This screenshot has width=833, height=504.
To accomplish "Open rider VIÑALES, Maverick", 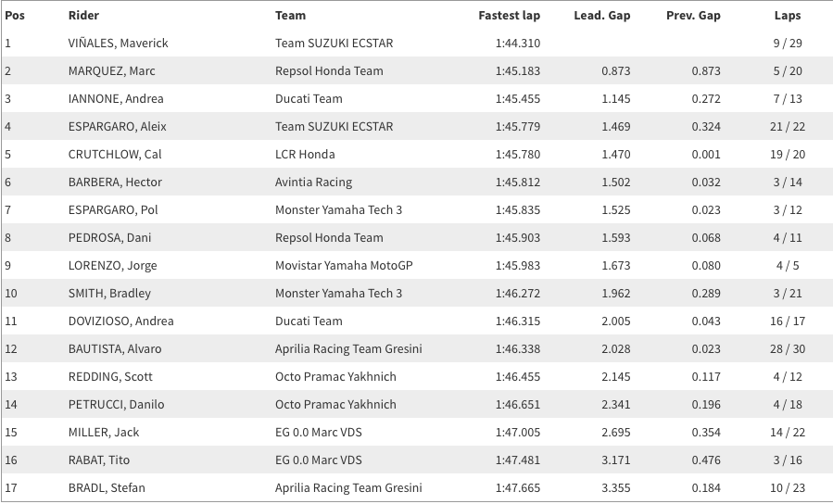I will click(118, 43).
